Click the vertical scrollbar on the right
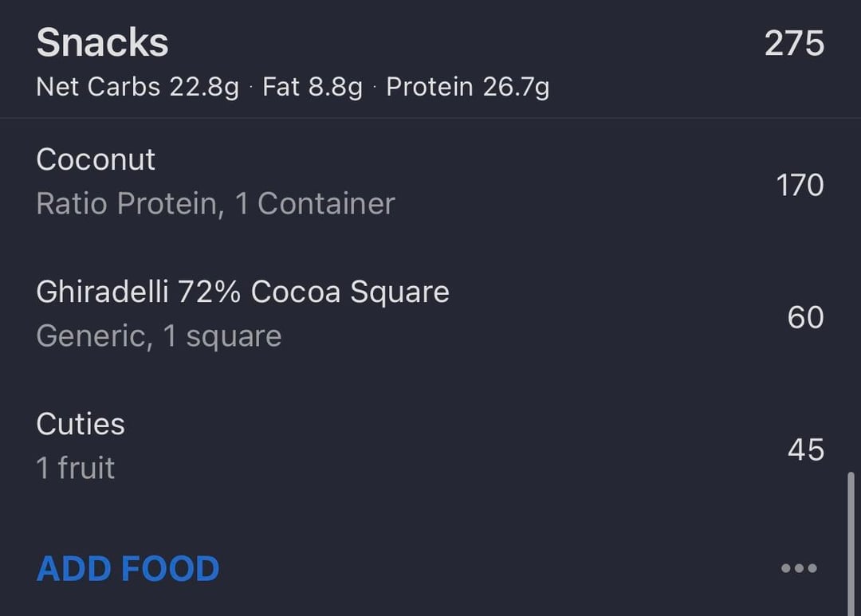The height and width of the screenshot is (616, 861). pos(851,542)
